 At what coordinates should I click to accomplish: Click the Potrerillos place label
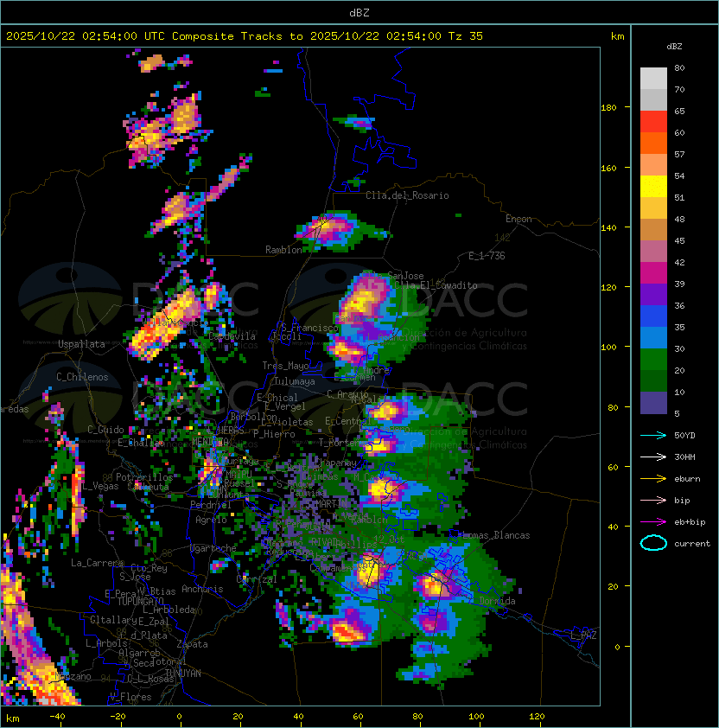(144, 476)
